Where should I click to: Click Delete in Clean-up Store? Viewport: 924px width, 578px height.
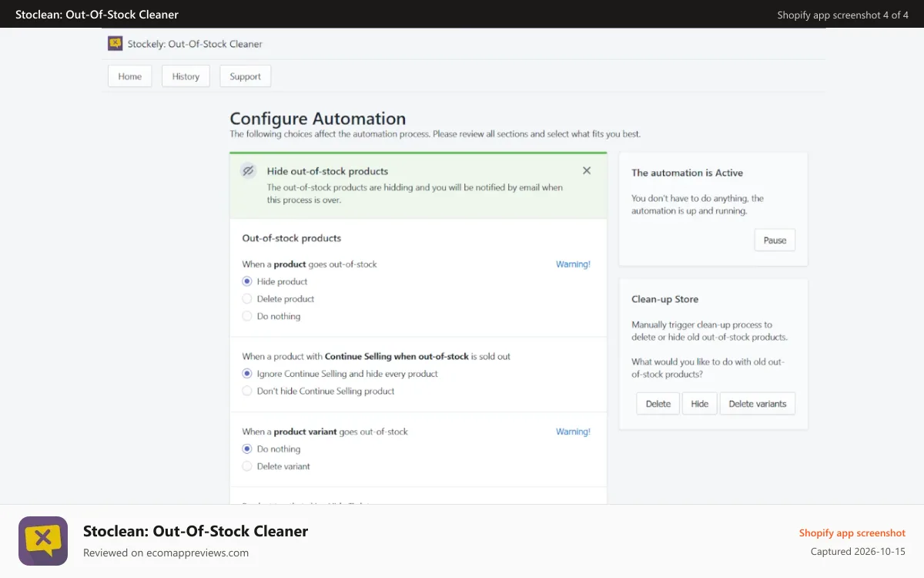(658, 404)
